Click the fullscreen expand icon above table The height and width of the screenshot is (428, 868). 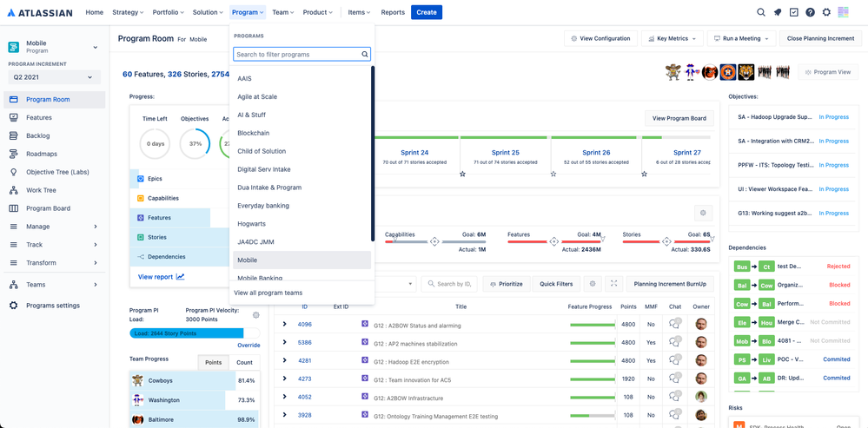coord(613,284)
